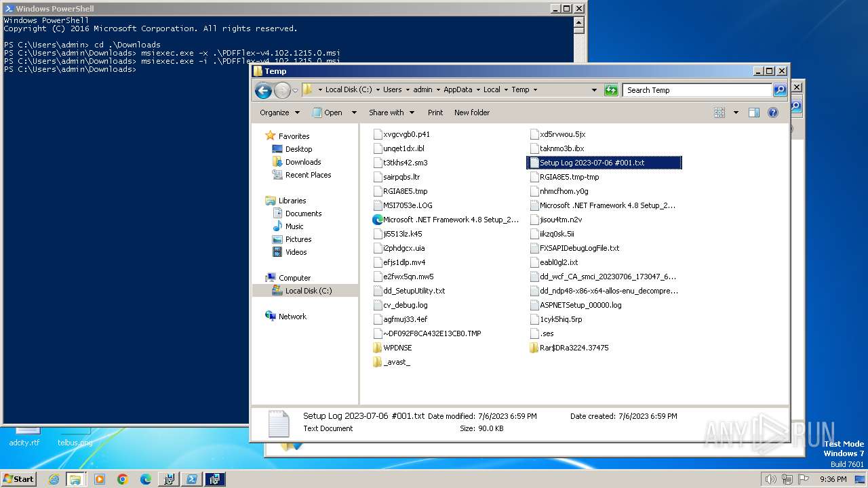The height and width of the screenshot is (488, 868).
Task: Open the recent pages dropdown arrow
Action: [x=295, y=90]
